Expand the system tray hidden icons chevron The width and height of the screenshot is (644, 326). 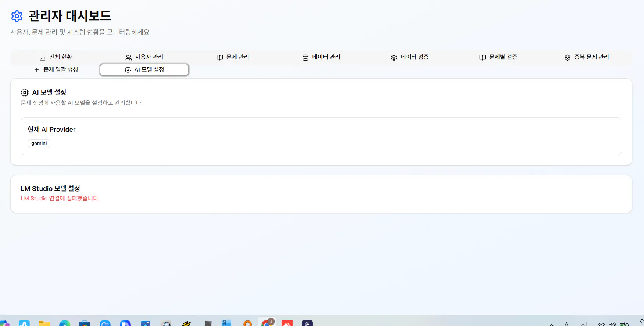(552, 324)
